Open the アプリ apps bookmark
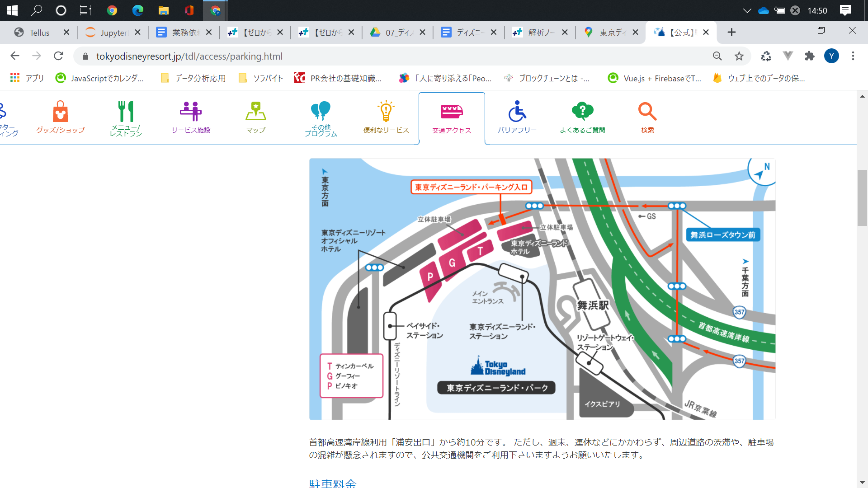 click(27, 78)
